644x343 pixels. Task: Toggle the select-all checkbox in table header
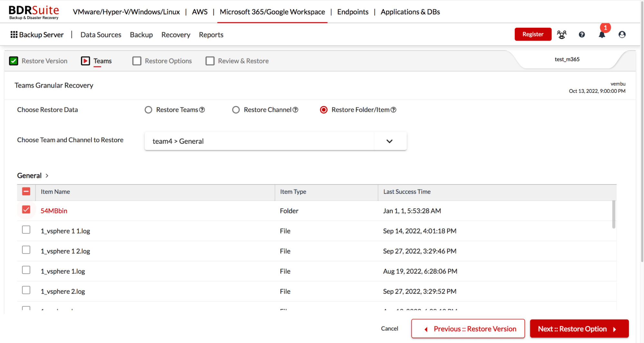pyautogui.click(x=26, y=191)
